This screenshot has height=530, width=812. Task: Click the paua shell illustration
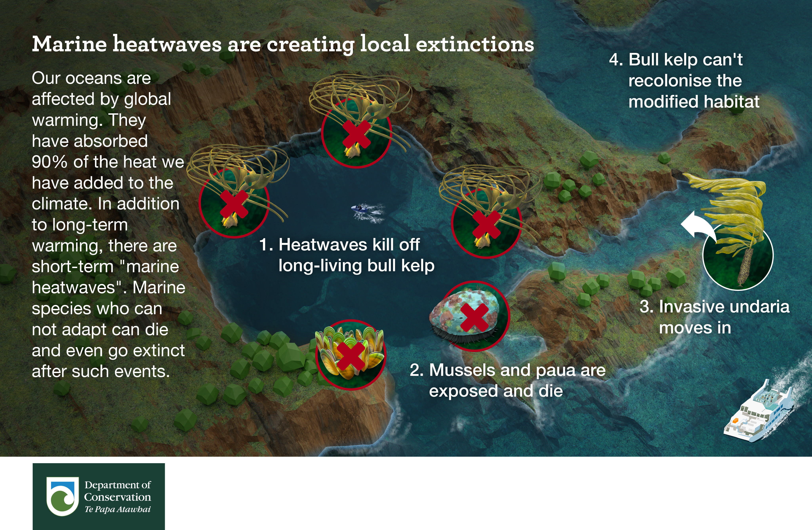click(469, 316)
